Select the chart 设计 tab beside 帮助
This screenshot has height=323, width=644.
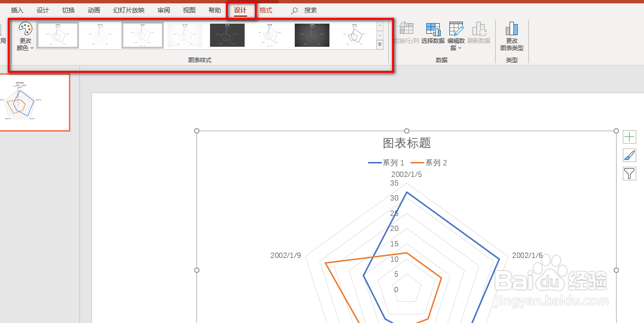pos(240,10)
